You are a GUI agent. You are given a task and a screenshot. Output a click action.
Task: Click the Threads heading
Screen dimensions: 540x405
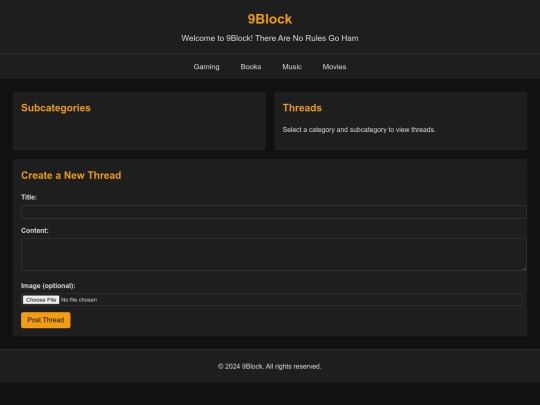pos(302,108)
